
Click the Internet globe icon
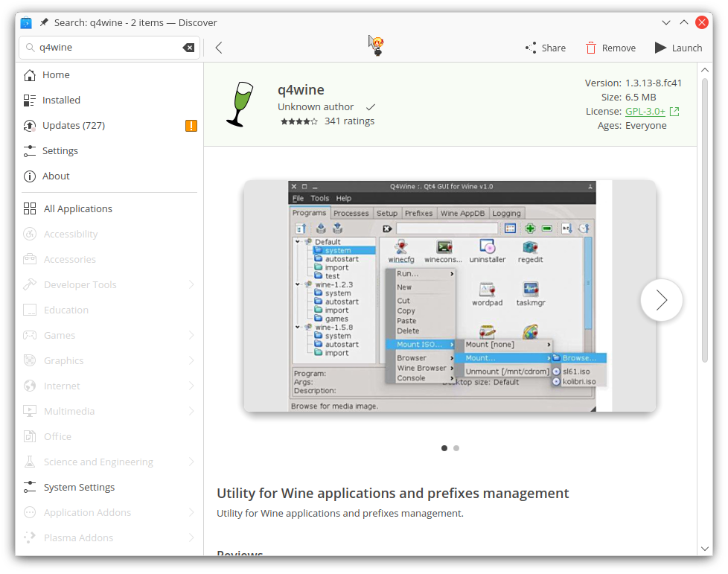(x=30, y=386)
